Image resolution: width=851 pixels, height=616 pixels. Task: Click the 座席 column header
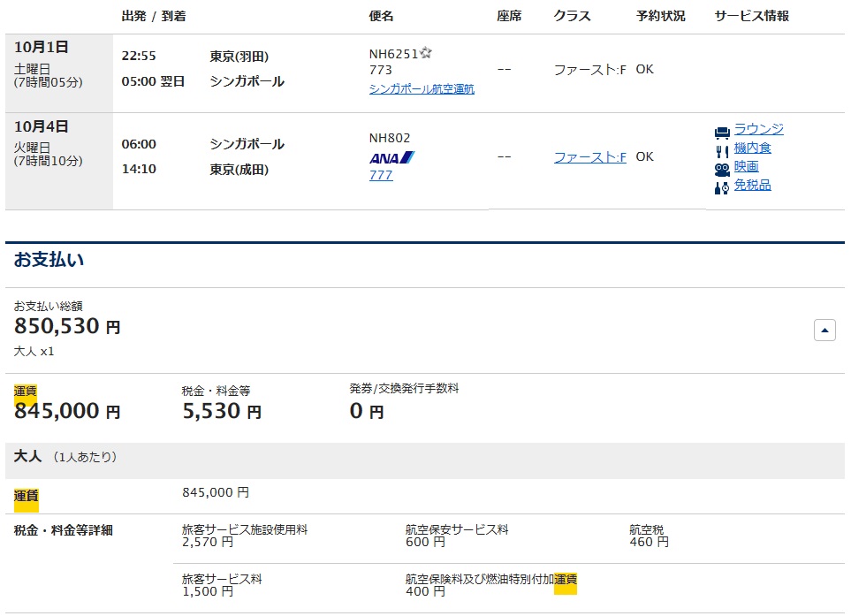(x=509, y=16)
